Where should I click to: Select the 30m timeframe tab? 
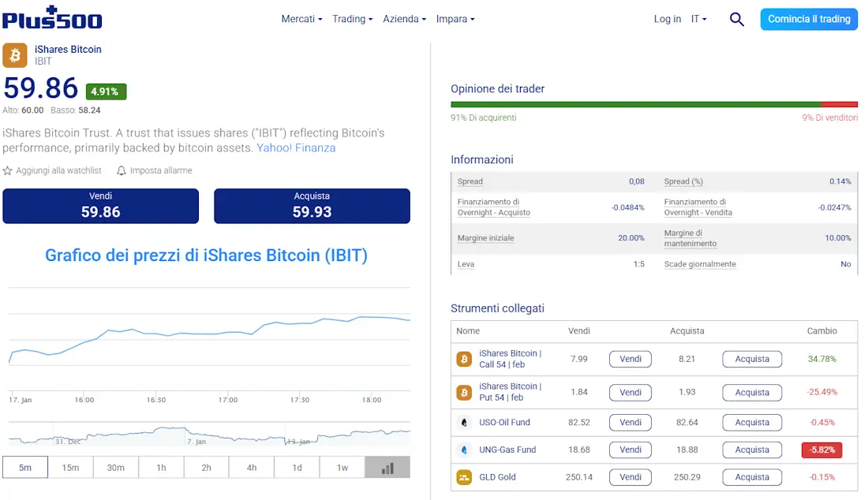pyautogui.click(x=116, y=468)
